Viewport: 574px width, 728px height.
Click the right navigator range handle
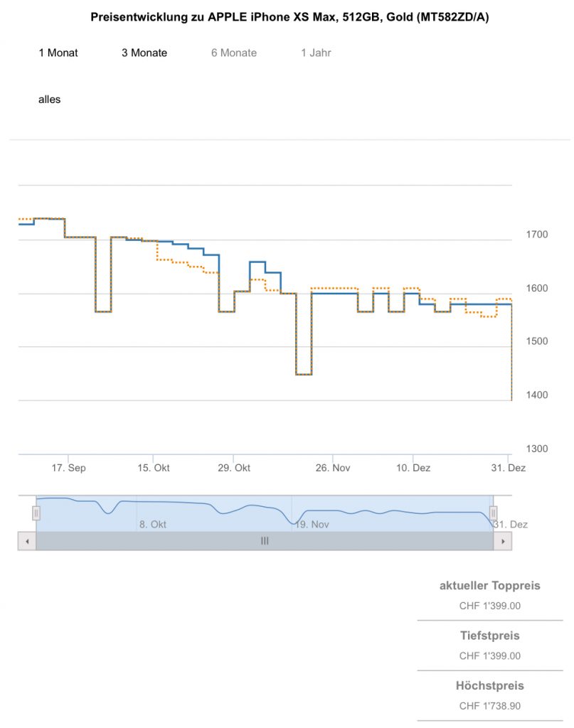(x=493, y=513)
